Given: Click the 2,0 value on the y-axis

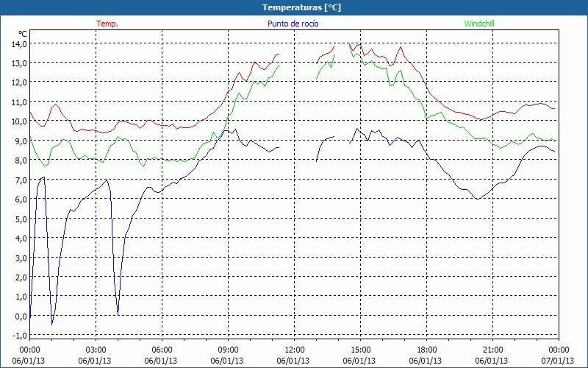Looking at the screenshot, I should [x=21, y=277].
